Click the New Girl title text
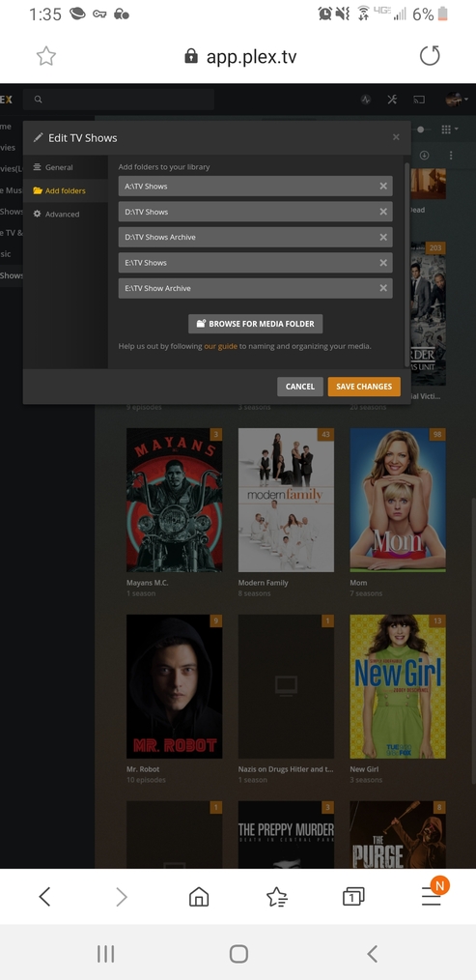476x980 pixels. (x=364, y=768)
